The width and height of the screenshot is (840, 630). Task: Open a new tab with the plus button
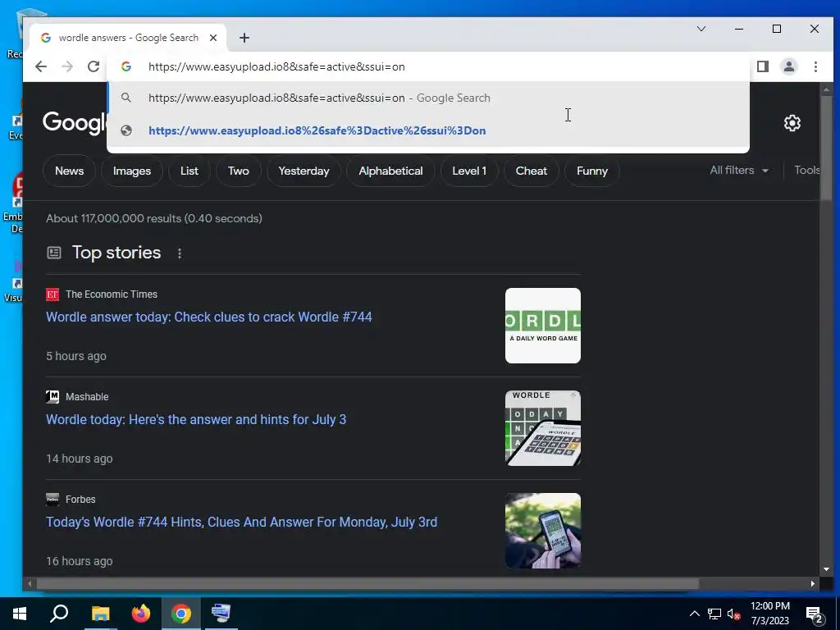coord(244,38)
